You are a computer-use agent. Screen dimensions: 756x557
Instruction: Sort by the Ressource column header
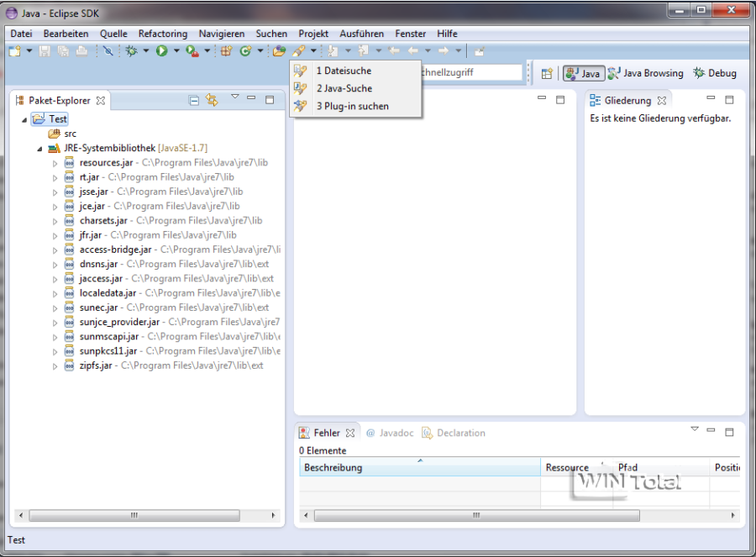click(576, 467)
